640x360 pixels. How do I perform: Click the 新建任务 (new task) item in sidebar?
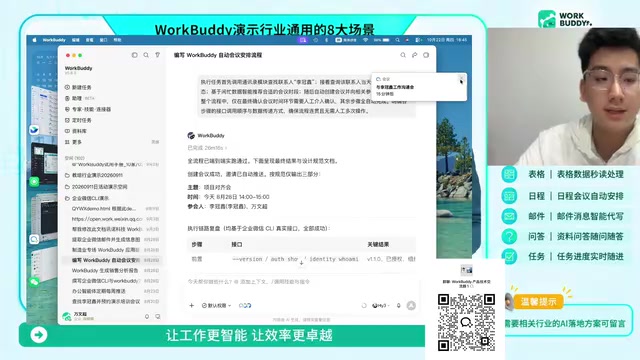[x=82, y=87]
